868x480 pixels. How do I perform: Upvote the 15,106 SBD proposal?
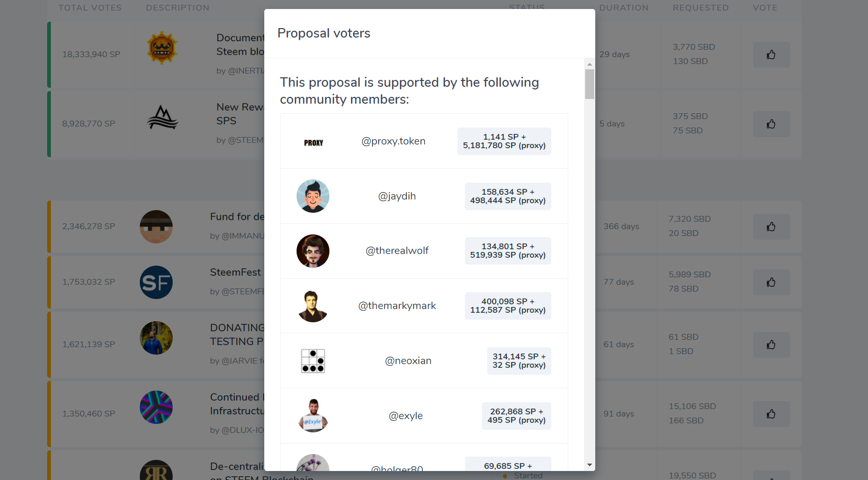[771, 414]
